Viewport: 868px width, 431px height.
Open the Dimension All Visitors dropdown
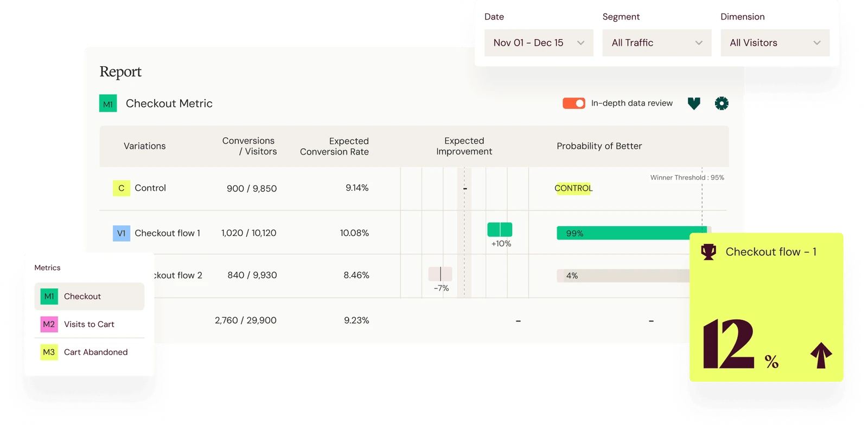click(x=775, y=43)
